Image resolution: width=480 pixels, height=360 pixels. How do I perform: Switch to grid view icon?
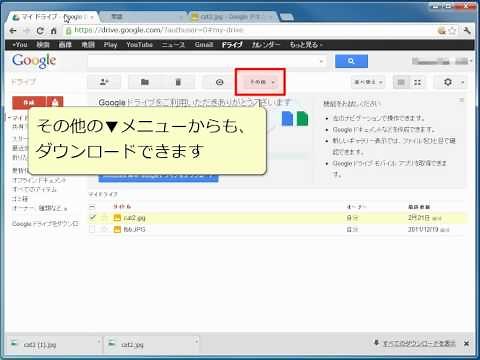(417, 82)
